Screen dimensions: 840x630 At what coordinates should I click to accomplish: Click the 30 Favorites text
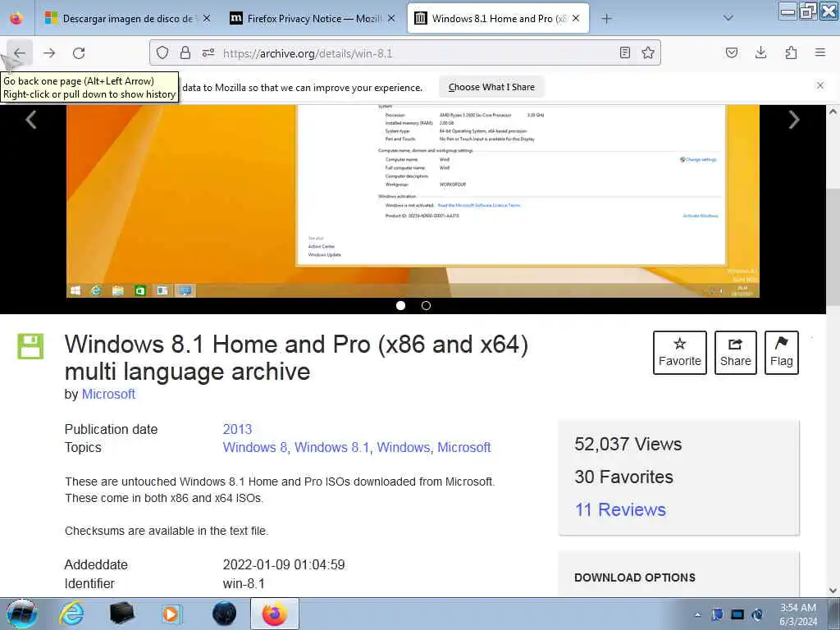tap(623, 477)
